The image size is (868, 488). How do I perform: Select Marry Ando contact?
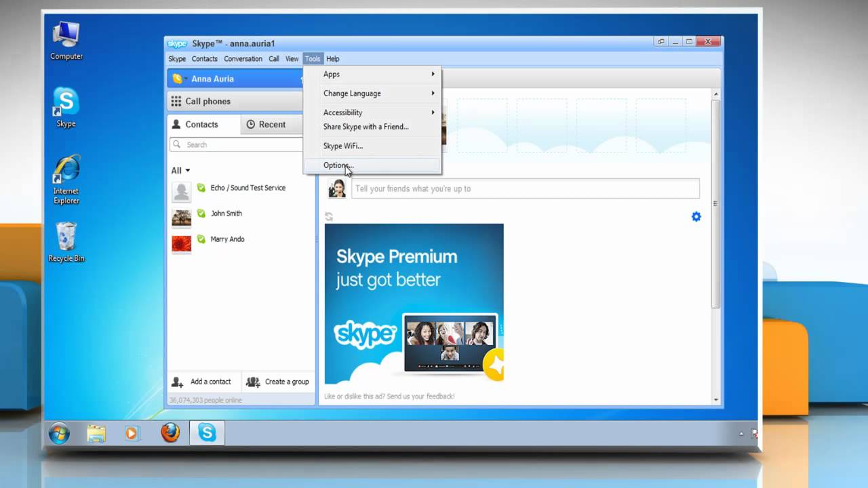[x=241, y=243]
